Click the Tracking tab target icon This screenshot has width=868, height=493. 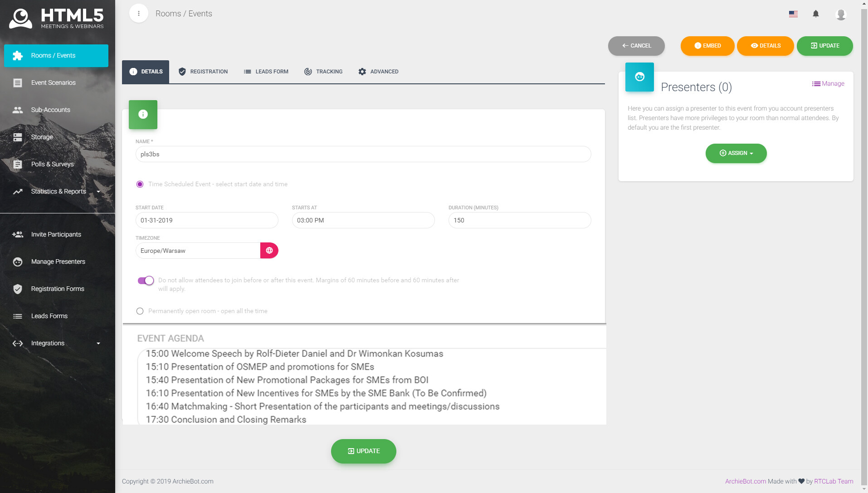point(308,72)
